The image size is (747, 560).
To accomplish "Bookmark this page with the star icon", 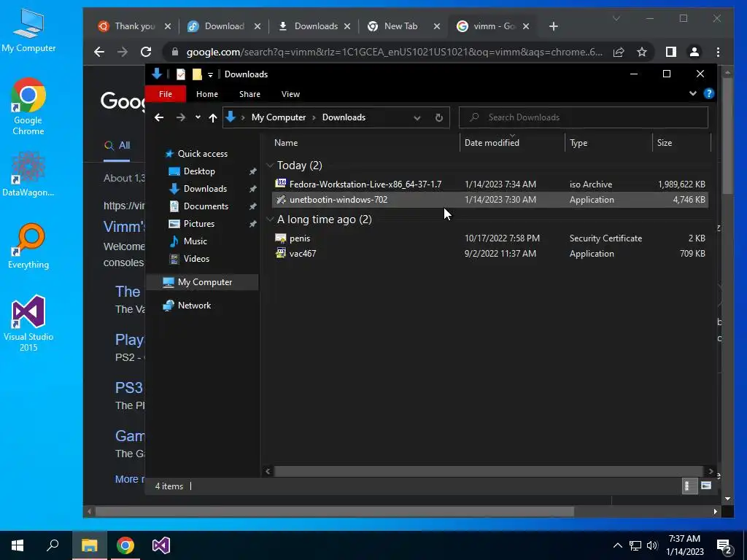I will (642, 52).
